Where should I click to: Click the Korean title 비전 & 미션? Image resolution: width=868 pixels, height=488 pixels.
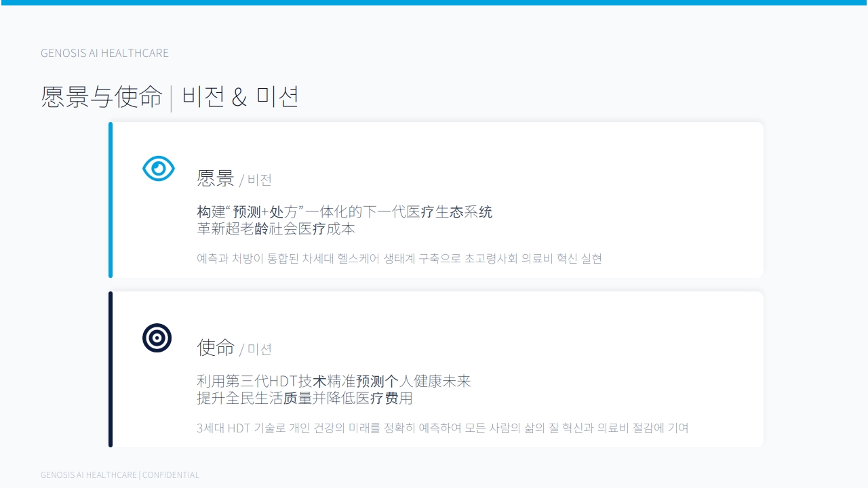click(x=240, y=97)
